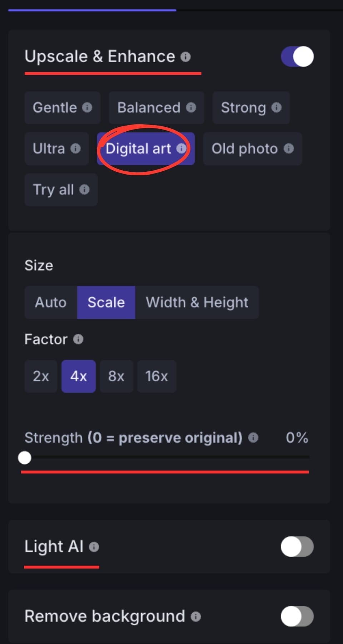
Task: Click info icon next to Upscale & Enhance
Action: 185,57
